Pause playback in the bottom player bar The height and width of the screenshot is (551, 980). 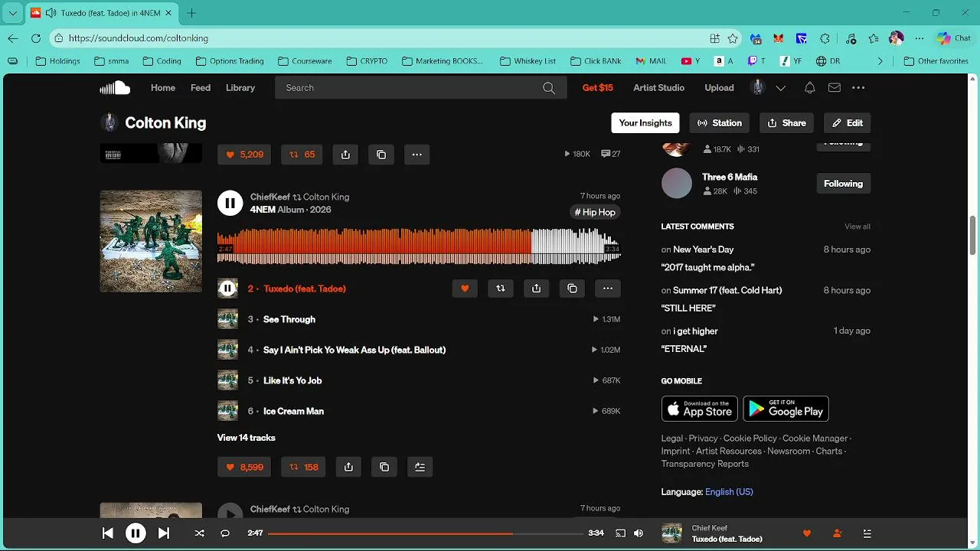pyautogui.click(x=136, y=533)
